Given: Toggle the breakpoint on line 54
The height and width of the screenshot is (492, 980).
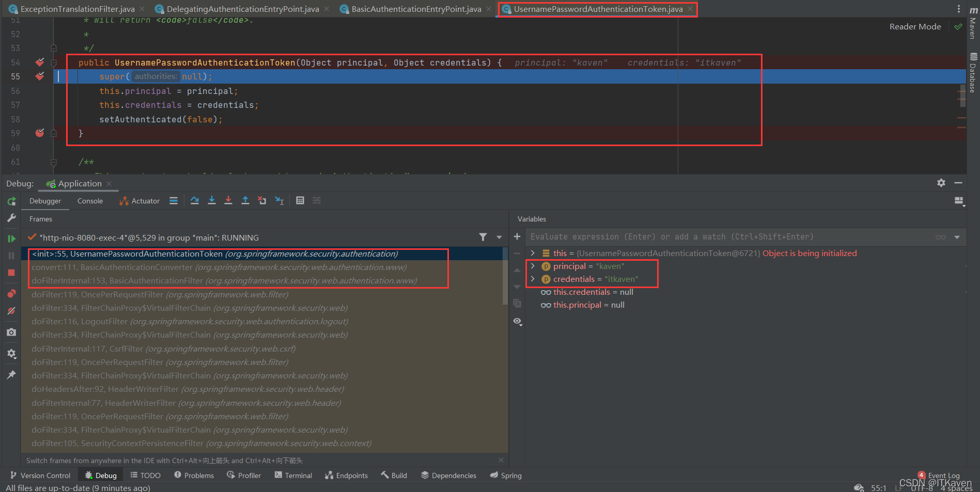Looking at the screenshot, I should click(x=40, y=62).
